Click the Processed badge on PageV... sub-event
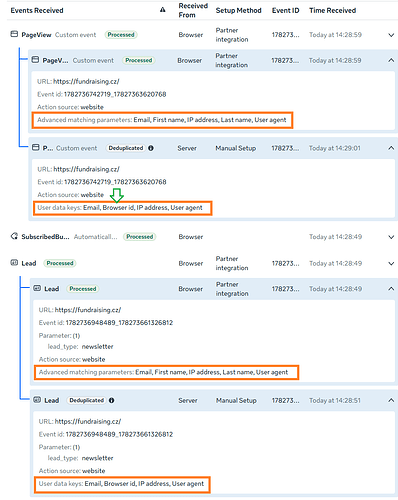Screen dimensions: 398x500 139,60
